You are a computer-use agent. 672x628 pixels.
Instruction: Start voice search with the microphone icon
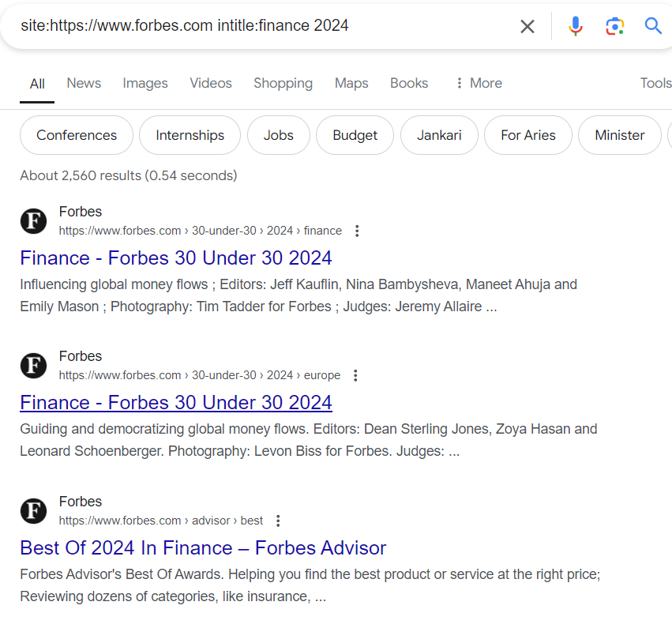575,26
